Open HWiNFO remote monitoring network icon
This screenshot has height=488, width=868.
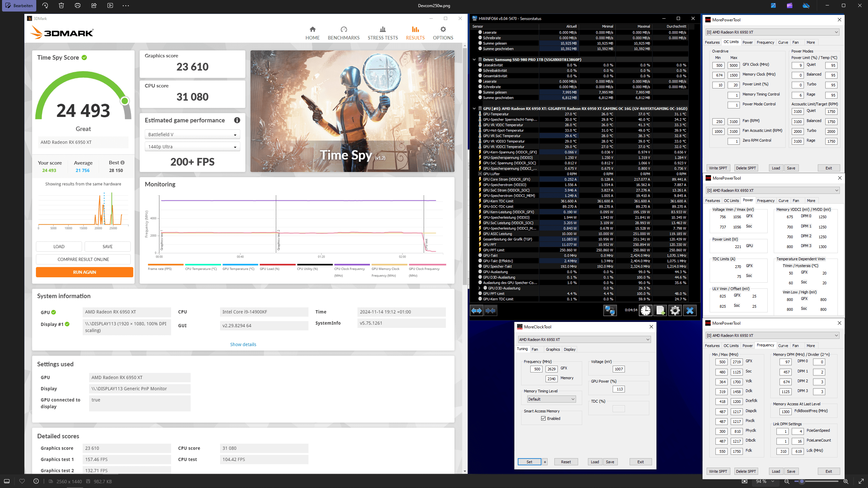[x=610, y=310]
